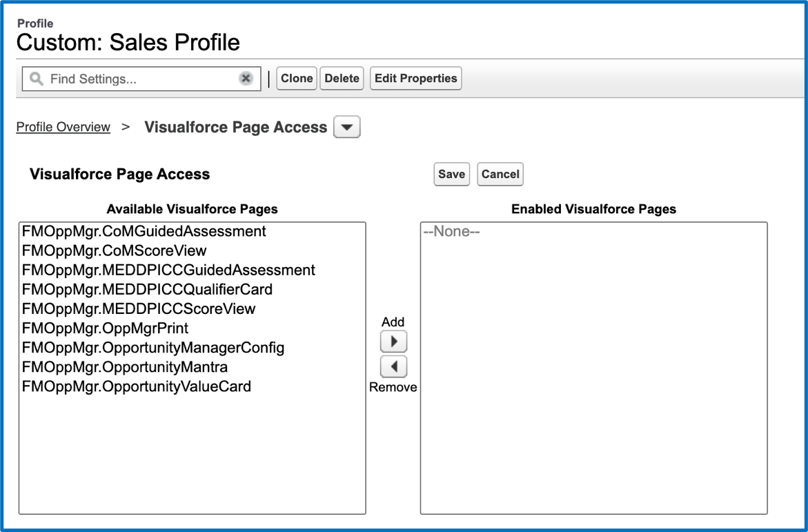Select FMOppMgr.CoMScoreView page
The height and width of the screenshot is (532, 808).
pyautogui.click(x=114, y=250)
